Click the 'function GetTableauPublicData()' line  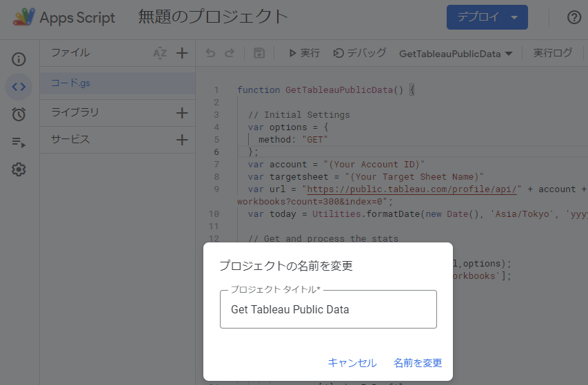[x=326, y=90]
